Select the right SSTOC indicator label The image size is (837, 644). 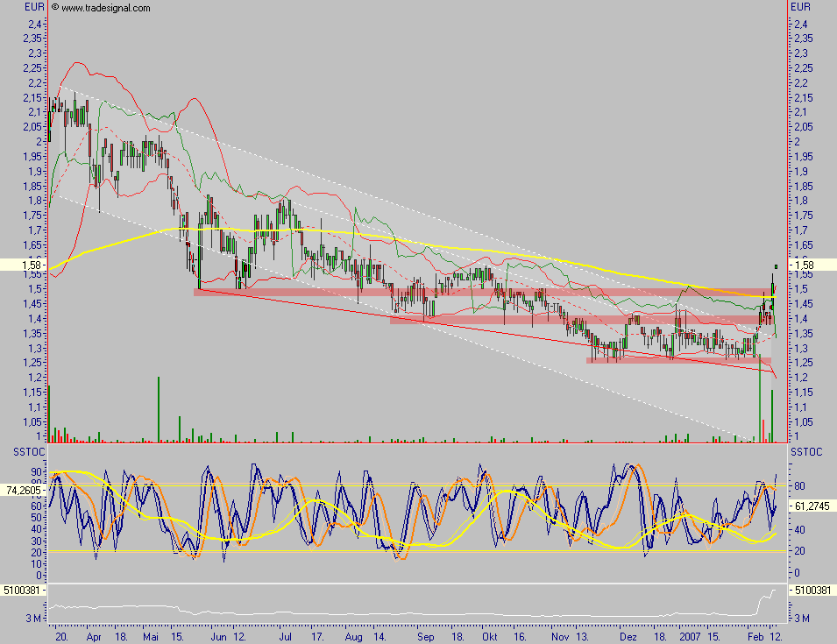pyautogui.click(x=804, y=450)
